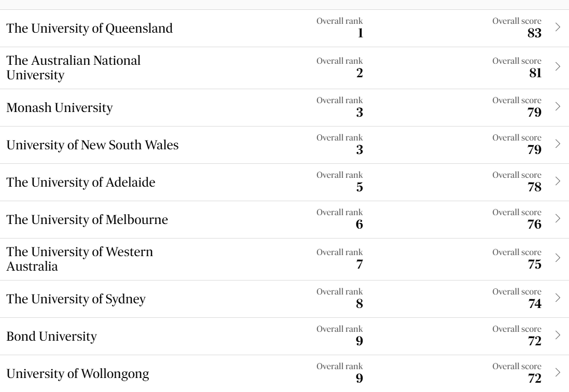Select The University of Melbourne title
569x392 pixels.
87,220
